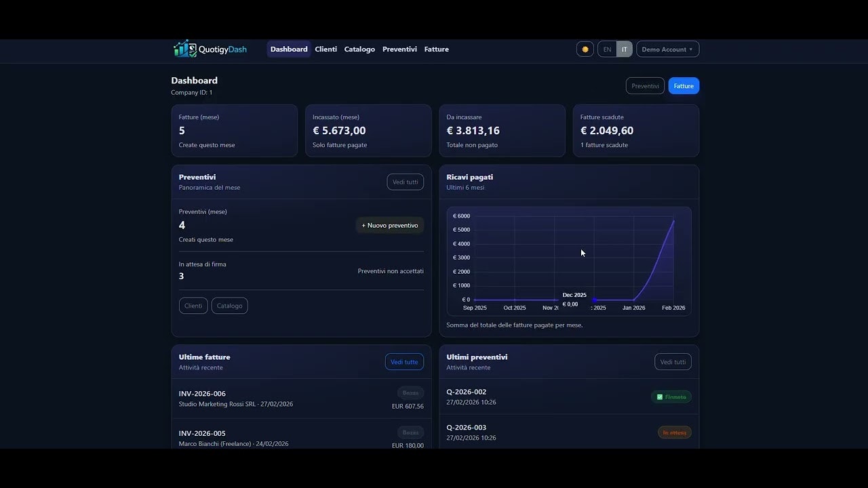Open the Demo Account dropdown

click(x=667, y=49)
